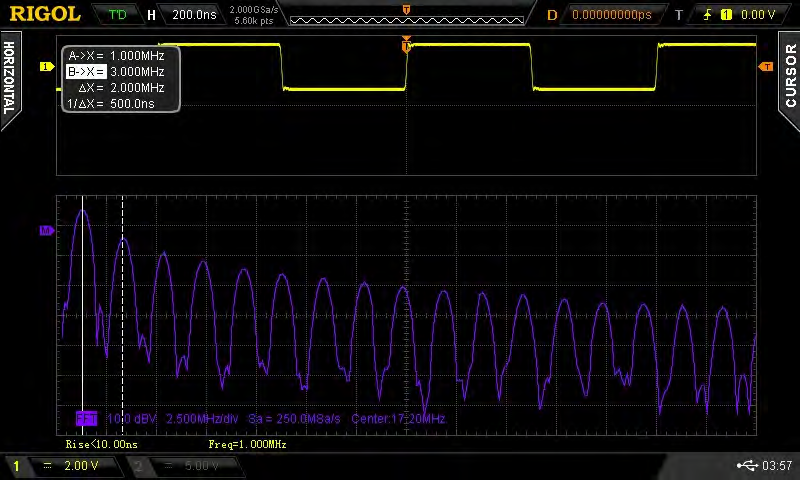Click channel 1 2.00 V scale value
The height and width of the screenshot is (480, 800).
coord(81,466)
